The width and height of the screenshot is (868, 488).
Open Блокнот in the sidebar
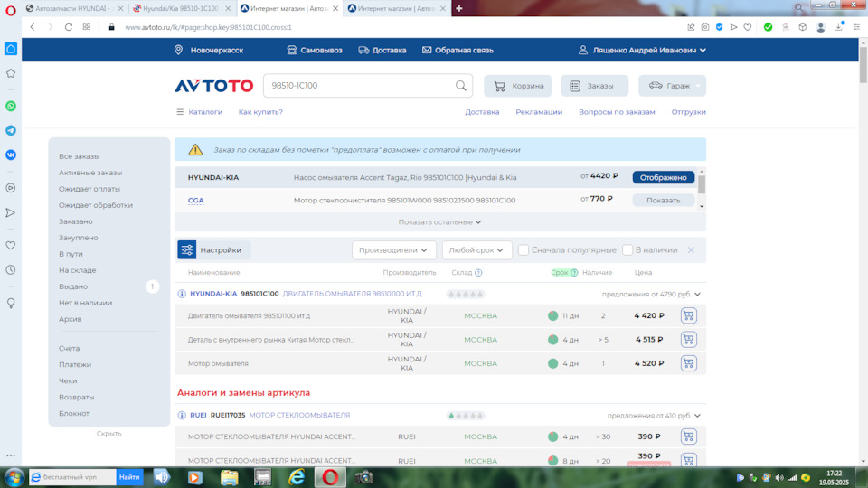pyautogui.click(x=74, y=413)
